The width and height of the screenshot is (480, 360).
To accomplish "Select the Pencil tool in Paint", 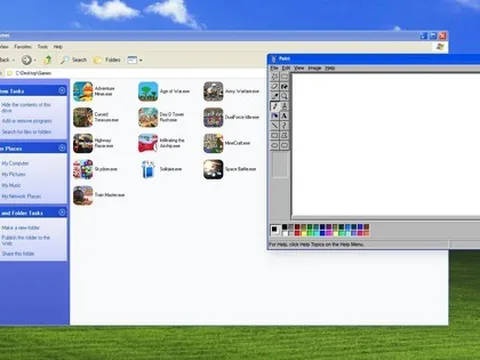I will (275, 106).
